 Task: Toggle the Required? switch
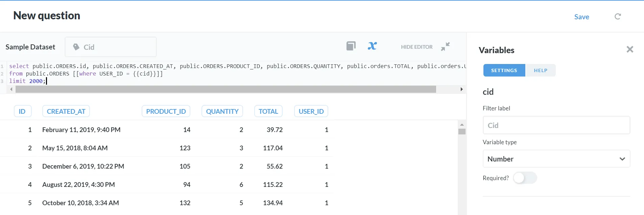click(x=525, y=178)
